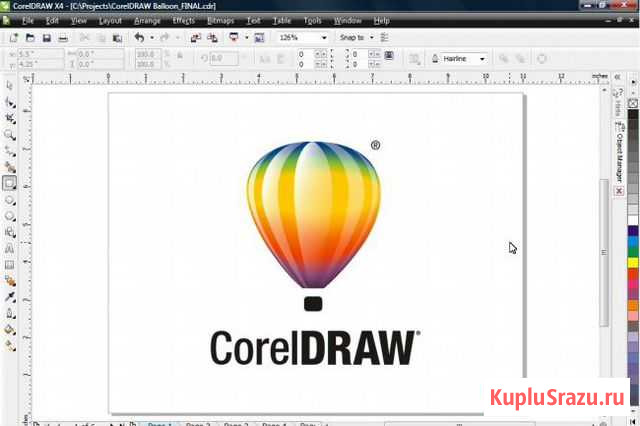Select the Freehand curve tool

point(10,151)
